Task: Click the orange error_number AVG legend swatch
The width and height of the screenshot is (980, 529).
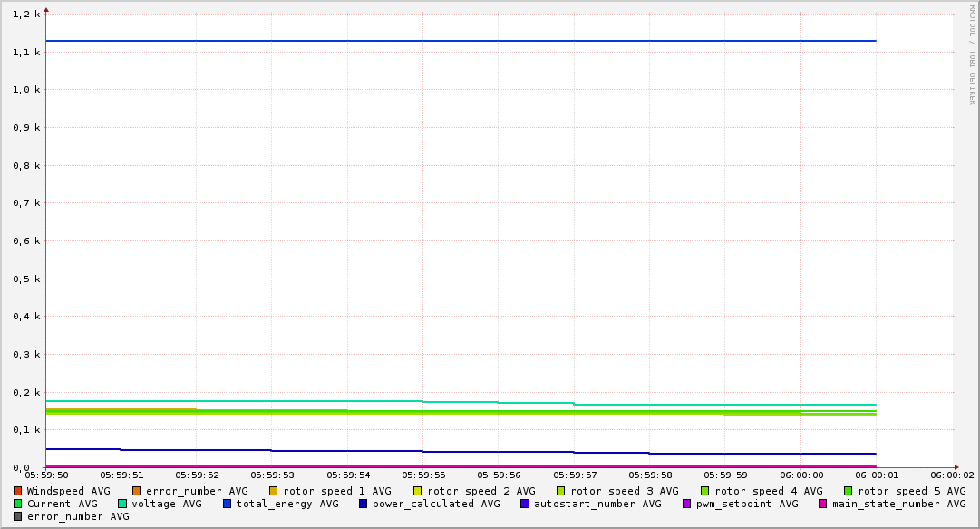Action: (137, 491)
